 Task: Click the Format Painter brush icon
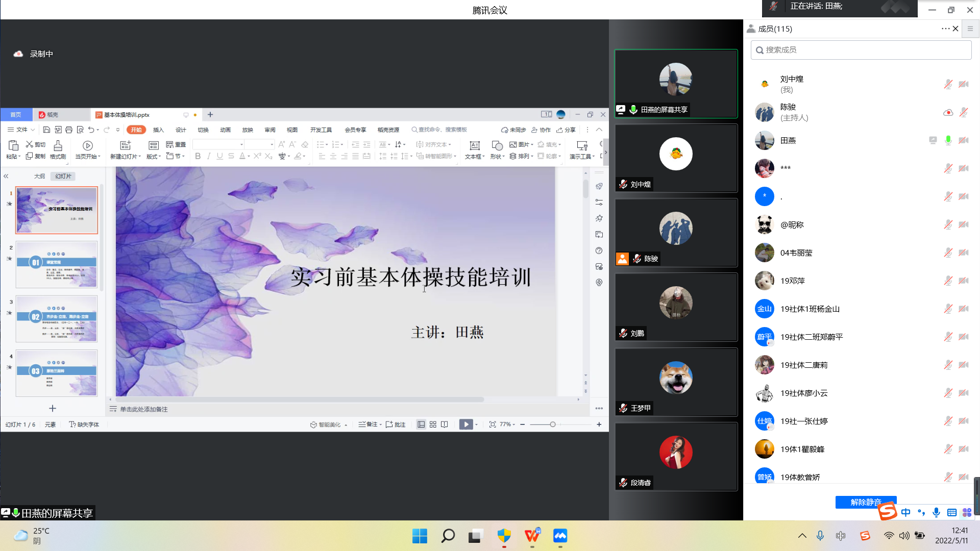coord(58,145)
